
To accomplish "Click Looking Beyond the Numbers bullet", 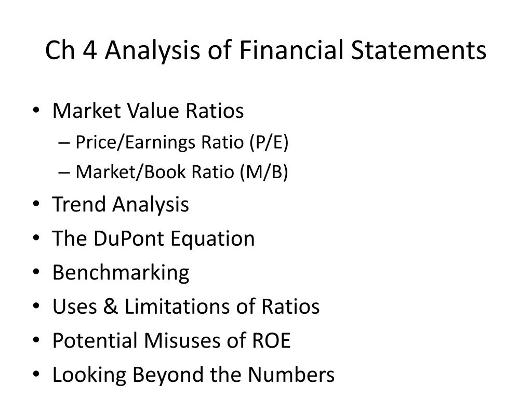I will pos(193,375).
